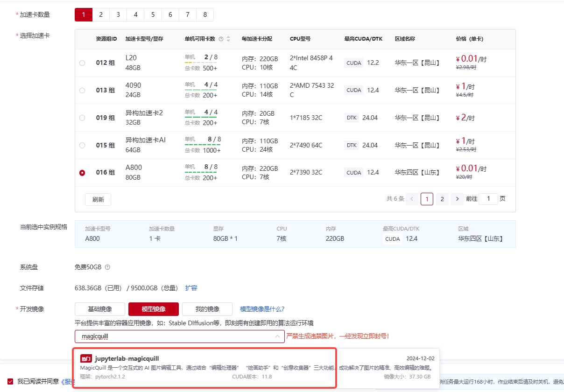Click 扩容 link for file storage

tap(191, 288)
